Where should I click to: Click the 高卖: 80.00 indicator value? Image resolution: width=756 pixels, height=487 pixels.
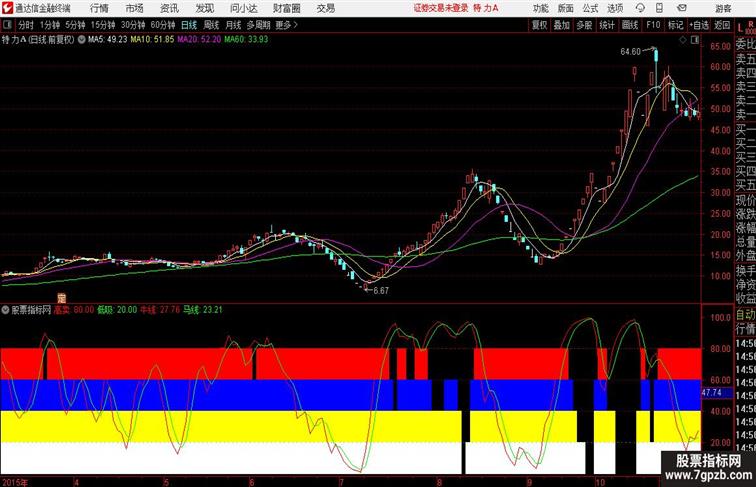[74, 310]
